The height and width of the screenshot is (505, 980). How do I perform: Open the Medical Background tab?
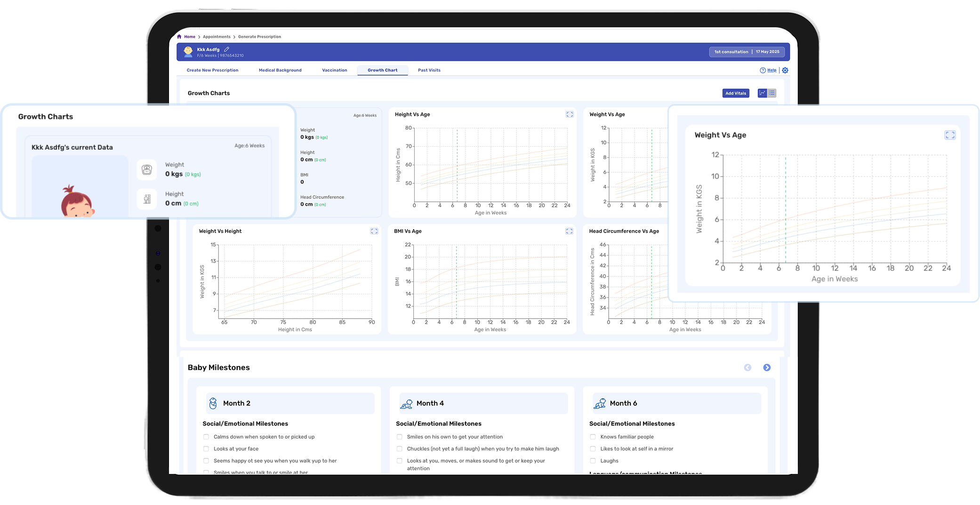click(x=280, y=70)
